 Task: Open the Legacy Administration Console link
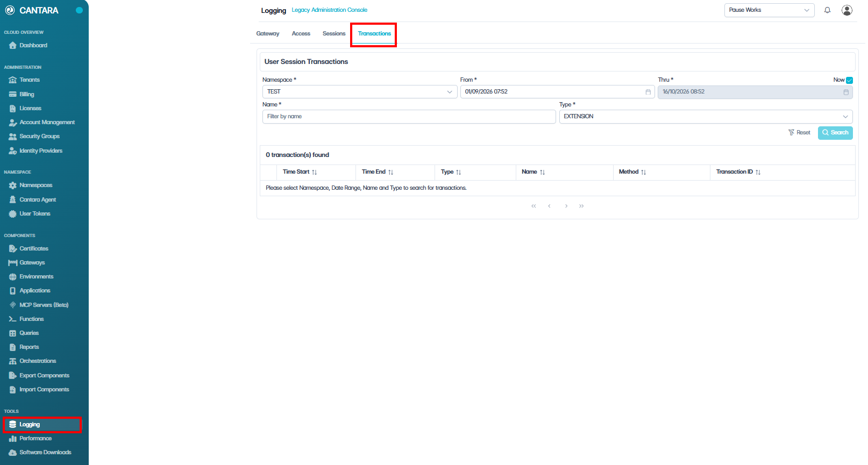pos(330,10)
